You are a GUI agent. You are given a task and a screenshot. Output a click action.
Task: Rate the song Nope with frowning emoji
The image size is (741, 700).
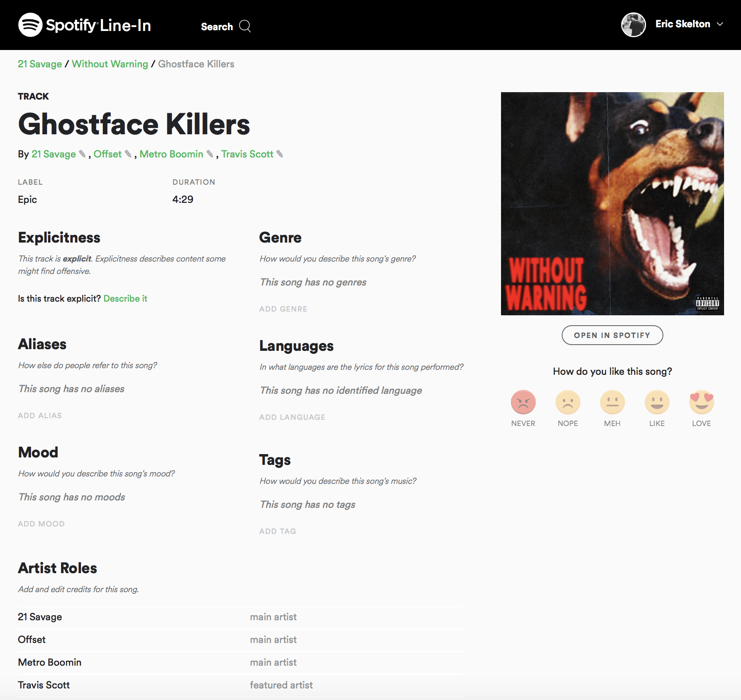point(568,402)
